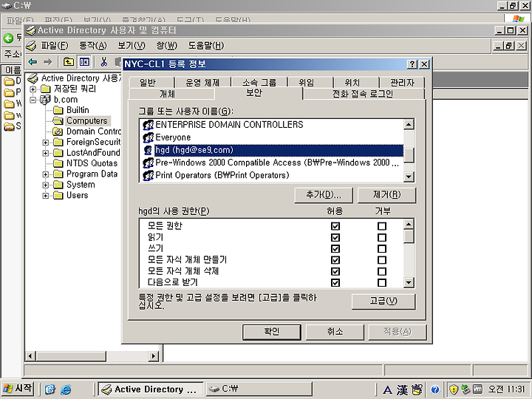The width and height of the screenshot is (532, 399).
Task: Open the 시작 Start menu
Action: click(x=18, y=389)
